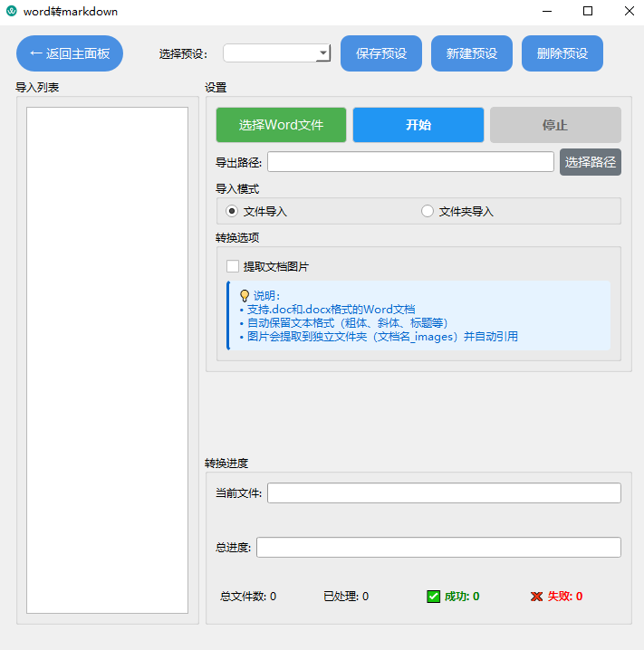Viewport: 644px width, 650px height.
Task: Select the 文件导入 radio option
Action: (x=232, y=211)
